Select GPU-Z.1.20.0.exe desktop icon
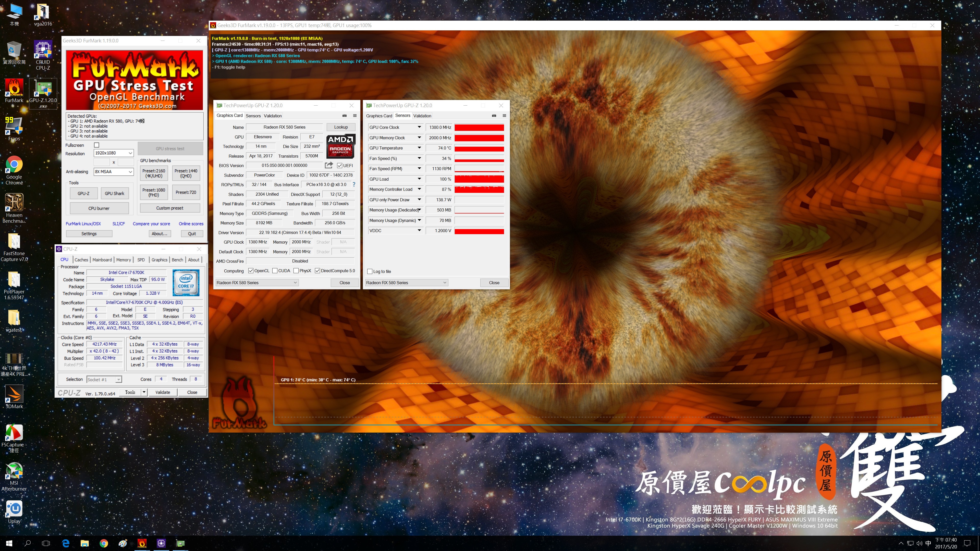 tap(43, 94)
